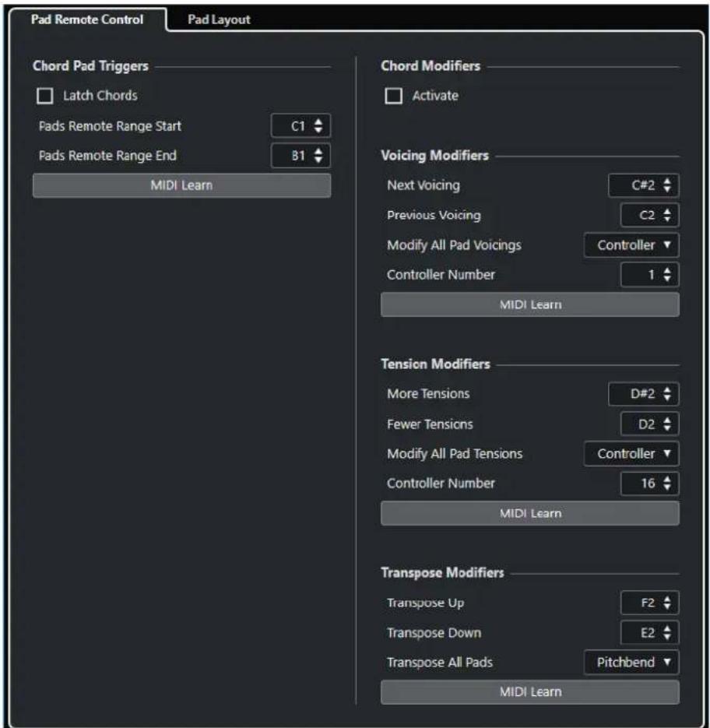This screenshot has height=728, width=710.
Task: Select the Pad Remote Control tab
Action: (87, 19)
